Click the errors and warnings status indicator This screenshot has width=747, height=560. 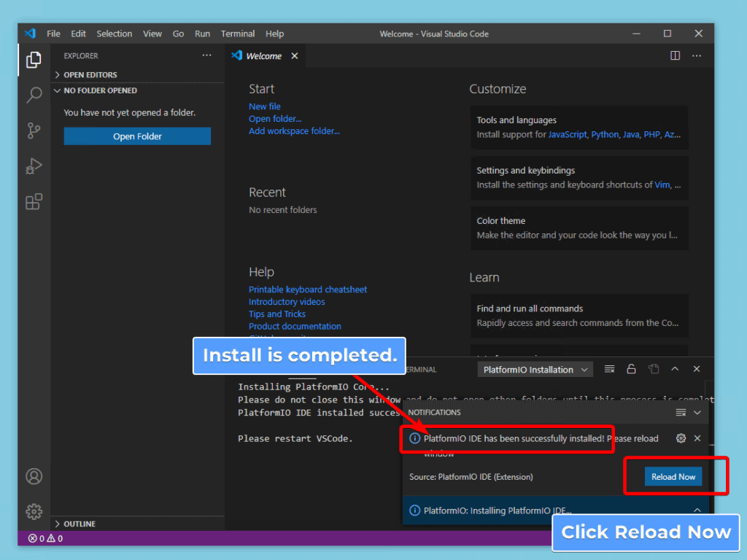click(46, 538)
